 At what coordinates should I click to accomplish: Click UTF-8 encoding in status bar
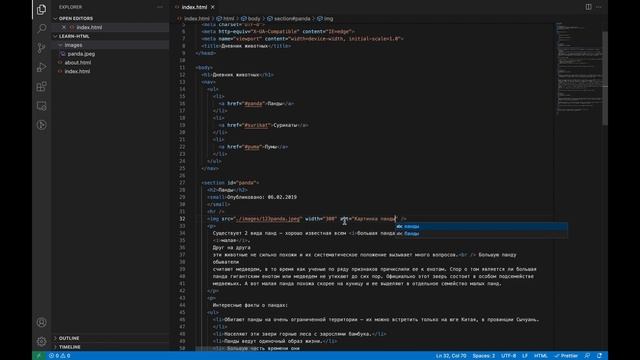pos(508,356)
